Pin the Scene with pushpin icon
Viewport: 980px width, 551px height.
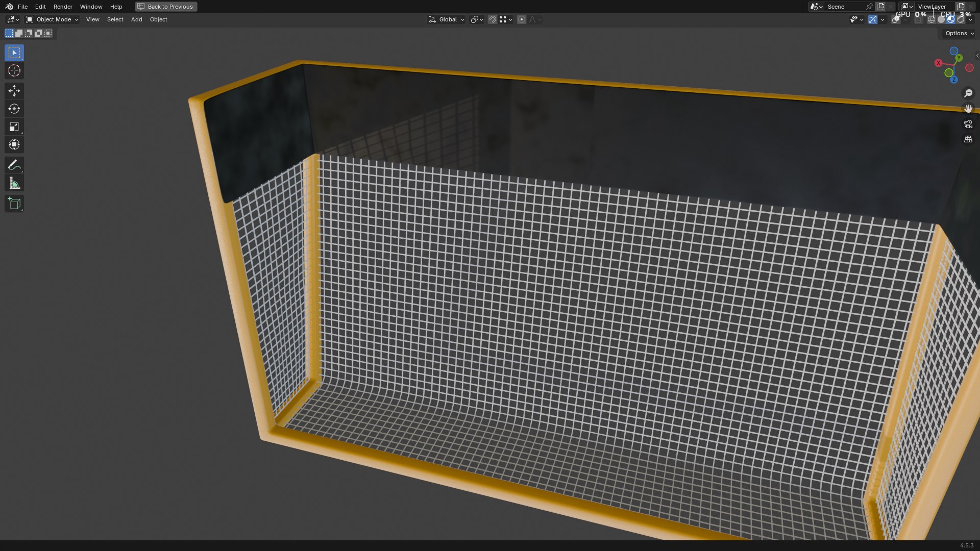click(869, 7)
